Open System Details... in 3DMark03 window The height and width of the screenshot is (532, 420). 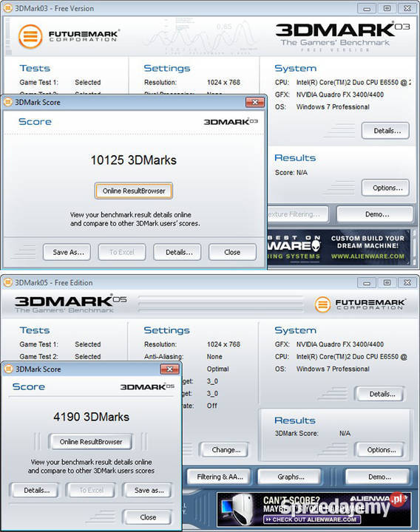(385, 131)
